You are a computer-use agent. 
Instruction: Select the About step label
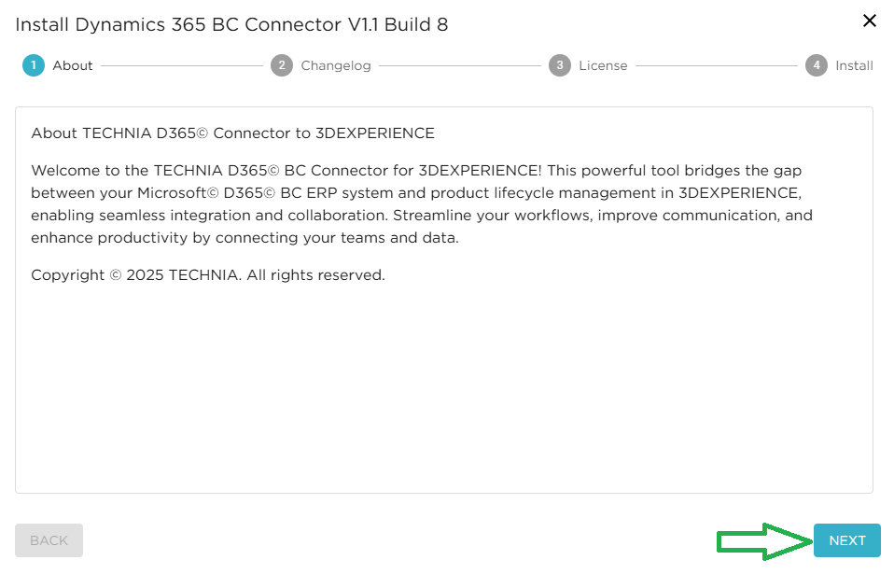point(73,65)
